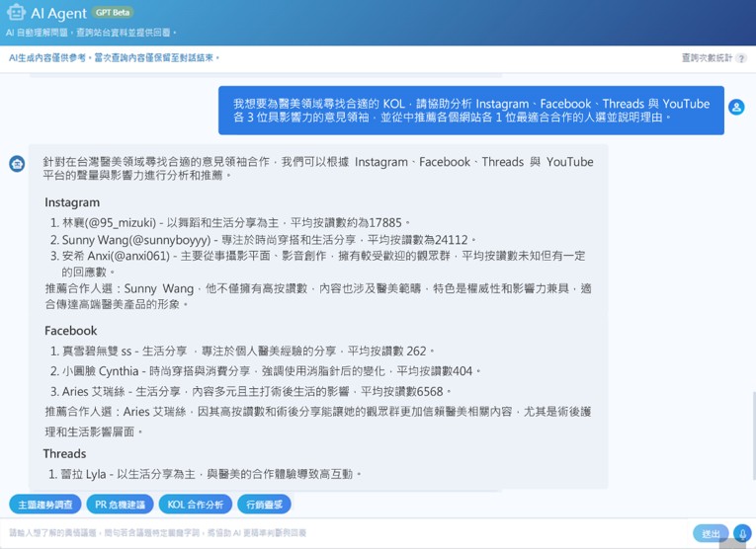This screenshot has width=756, height=549.
Task: Click the Facebook section heading
Action: click(70, 331)
